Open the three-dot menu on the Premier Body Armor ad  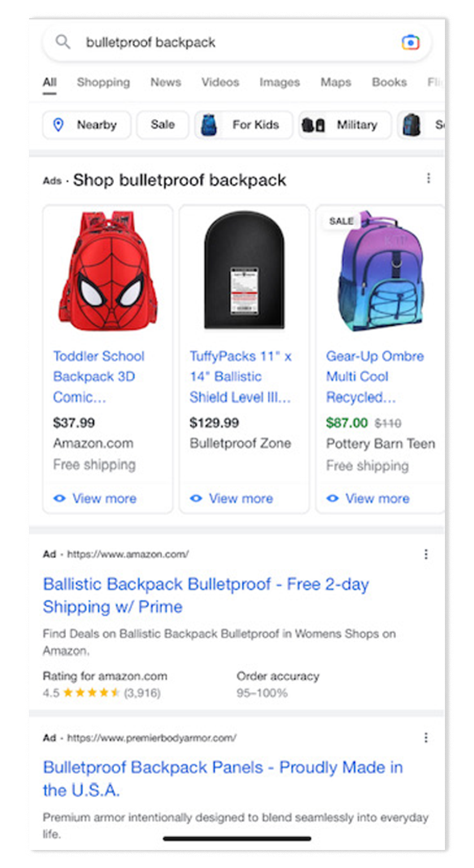[426, 737]
